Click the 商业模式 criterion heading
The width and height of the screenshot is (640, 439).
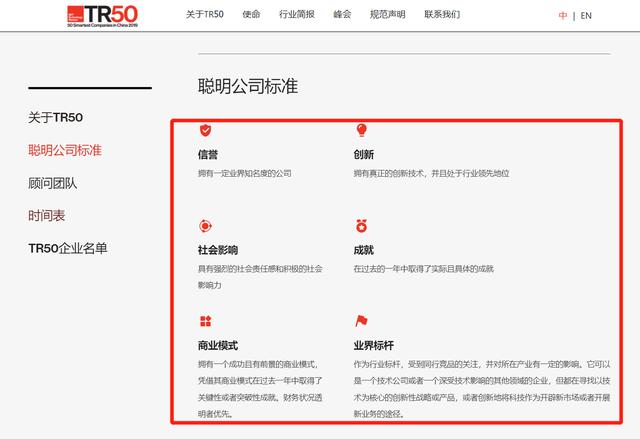[218, 346]
